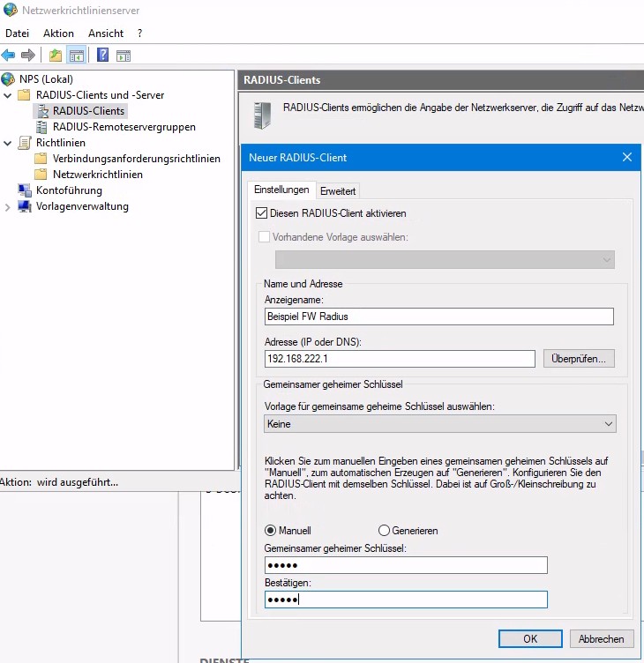
Task: Click the Vorlagenverwaltung monitor icon
Action: (x=25, y=206)
